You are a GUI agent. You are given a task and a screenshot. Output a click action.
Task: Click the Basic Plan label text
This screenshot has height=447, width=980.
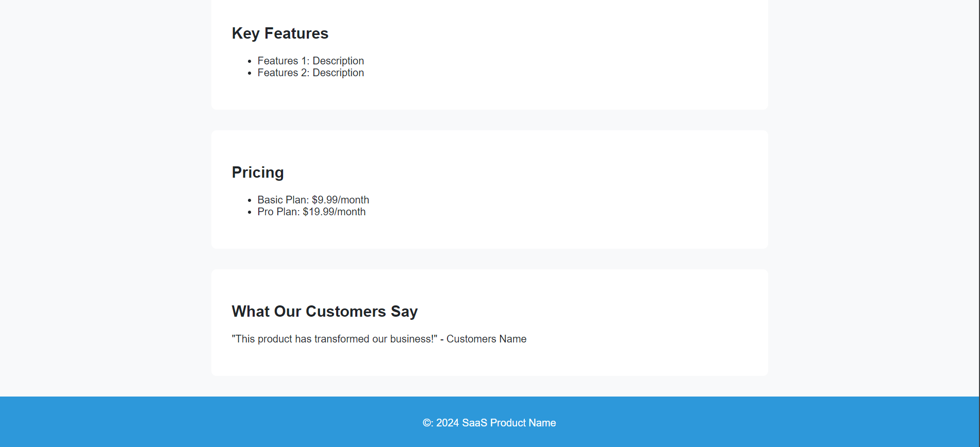[283, 200]
